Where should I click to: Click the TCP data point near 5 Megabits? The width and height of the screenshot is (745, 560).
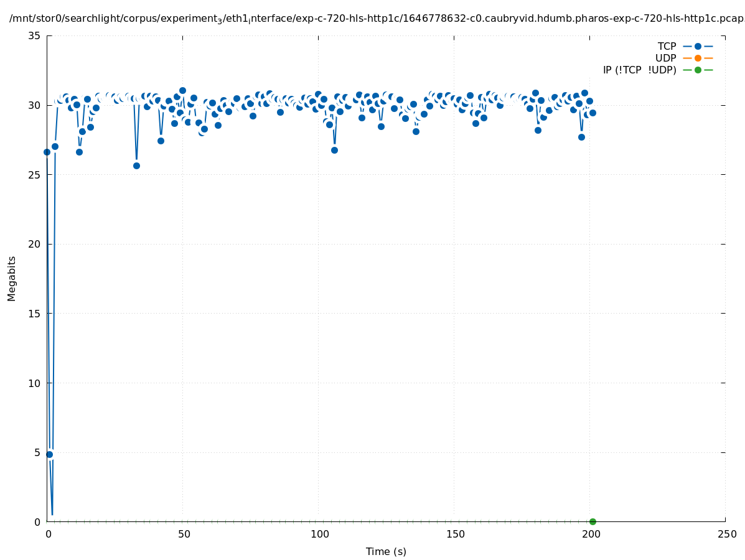point(50,454)
